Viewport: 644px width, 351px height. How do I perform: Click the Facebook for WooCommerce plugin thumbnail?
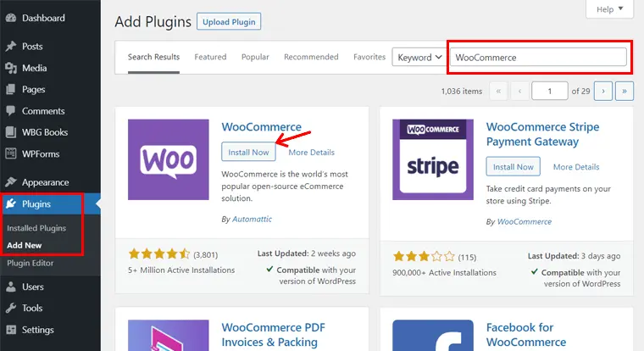click(433, 336)
